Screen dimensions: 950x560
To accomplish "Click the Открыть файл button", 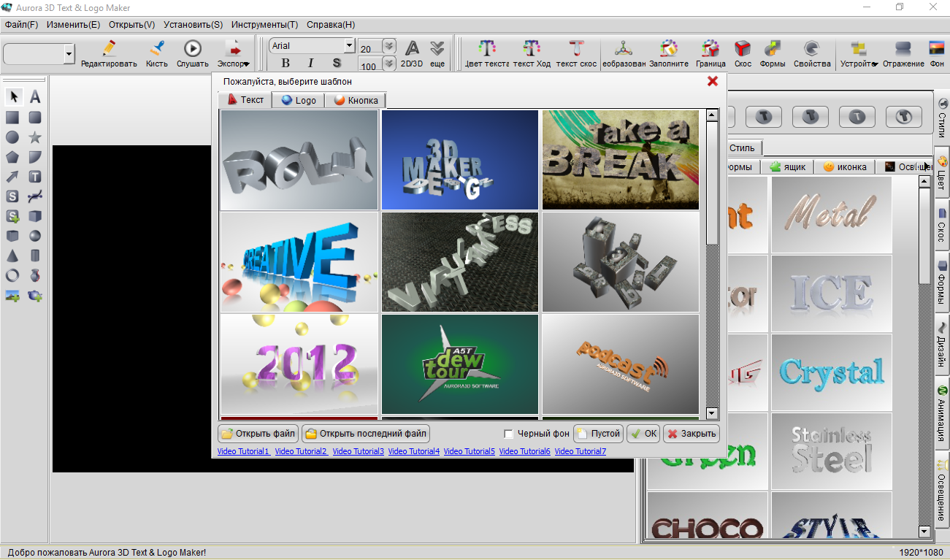I will point(258,434).
